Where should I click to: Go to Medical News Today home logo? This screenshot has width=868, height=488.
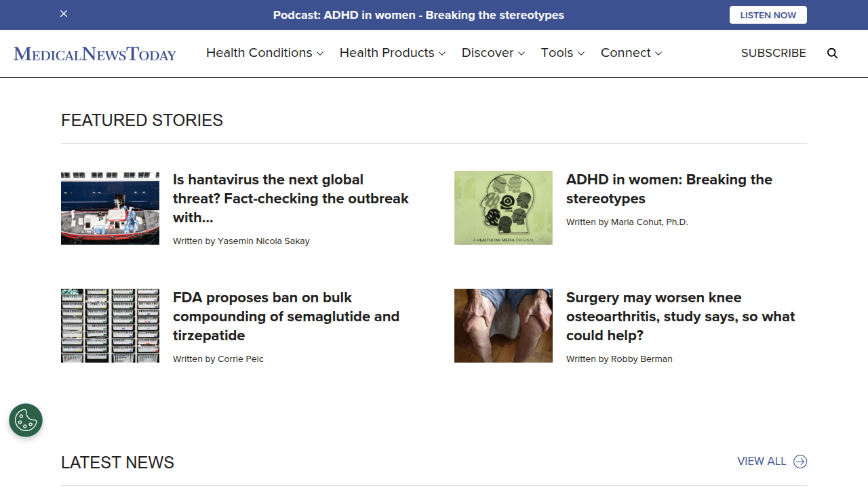pyautogui.click(x=95, y=54)
